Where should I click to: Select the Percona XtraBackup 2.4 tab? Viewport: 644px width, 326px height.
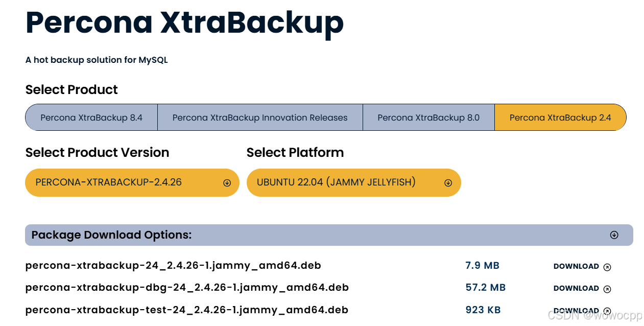point(560,118)
